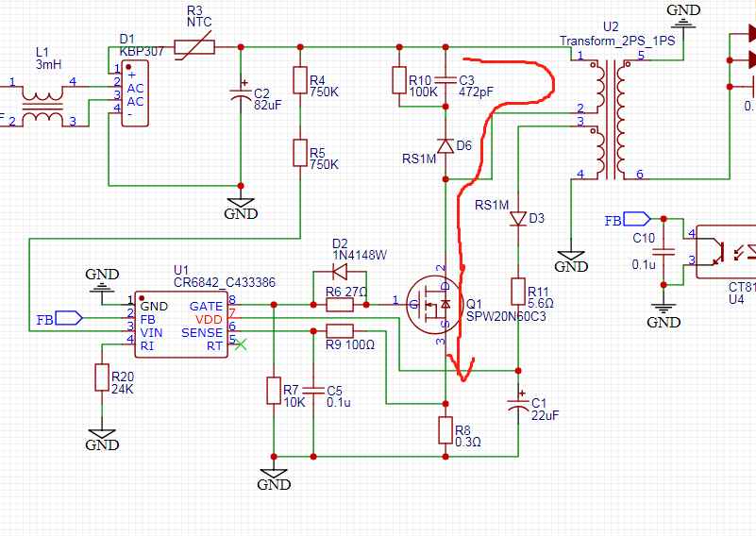Click the GND symbol at U1 pin 1
The width and height of the screenshot is (756, 536).
(x=102, y=280)
